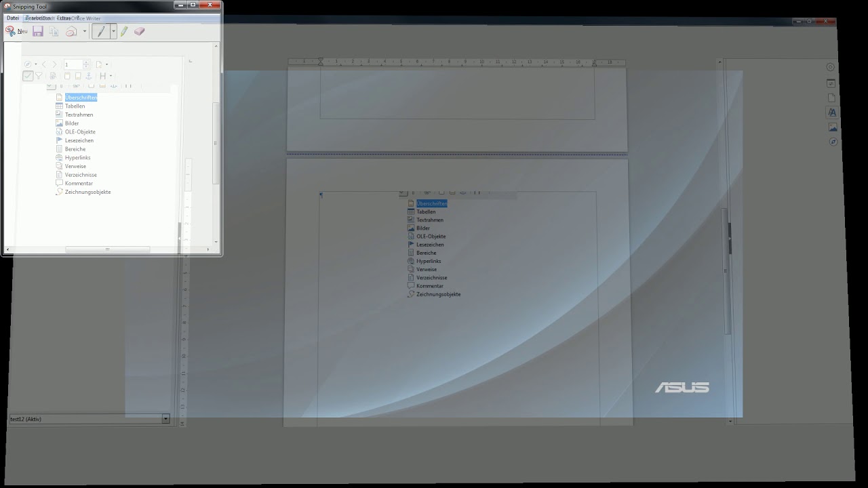Select the Pen tool in Snipping Tool
868x488 pixels.
click(101, 31)
